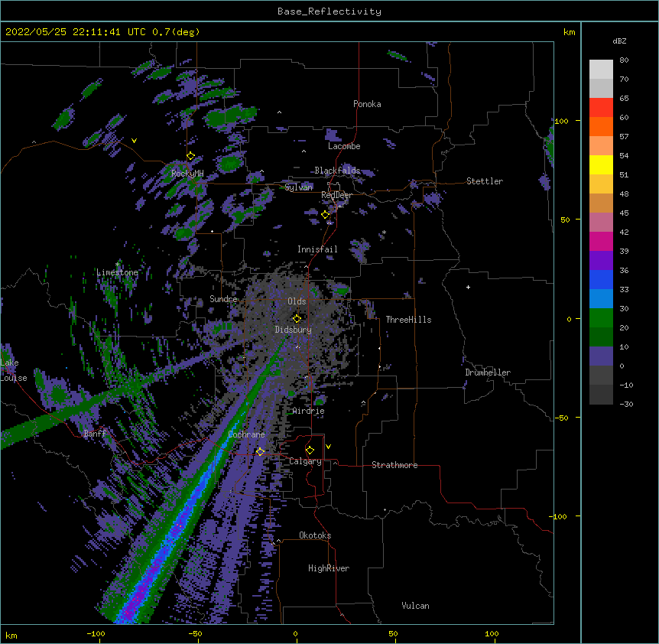
Task: Select the yellow diamond marker between Olds and Didsbury
Action: click(297, 319)
